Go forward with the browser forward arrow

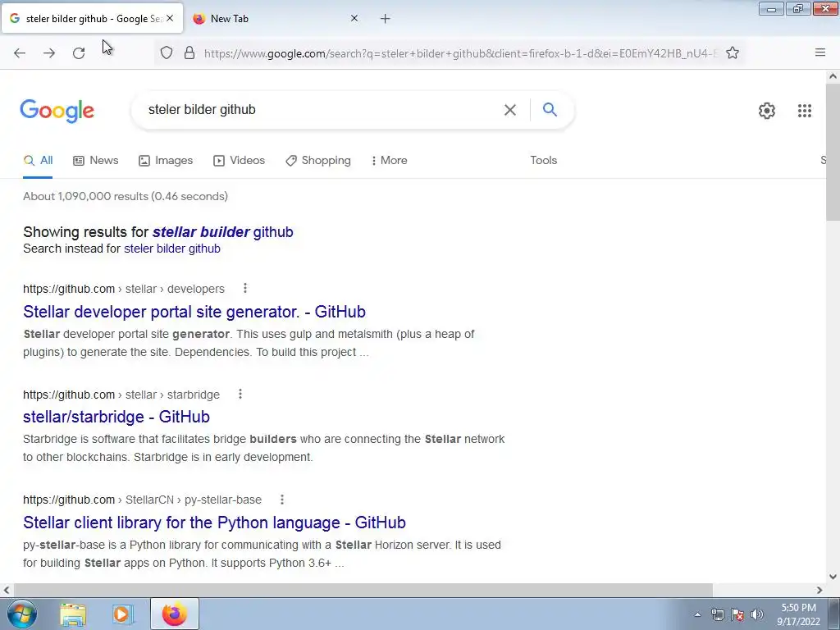pos(49,52)
